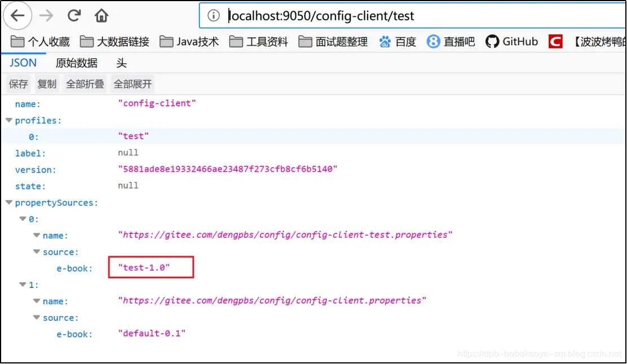Image resolution: width=627 pixels, height=364 pixels.
Task: Select the profiles key label
Action: point(38,121)
